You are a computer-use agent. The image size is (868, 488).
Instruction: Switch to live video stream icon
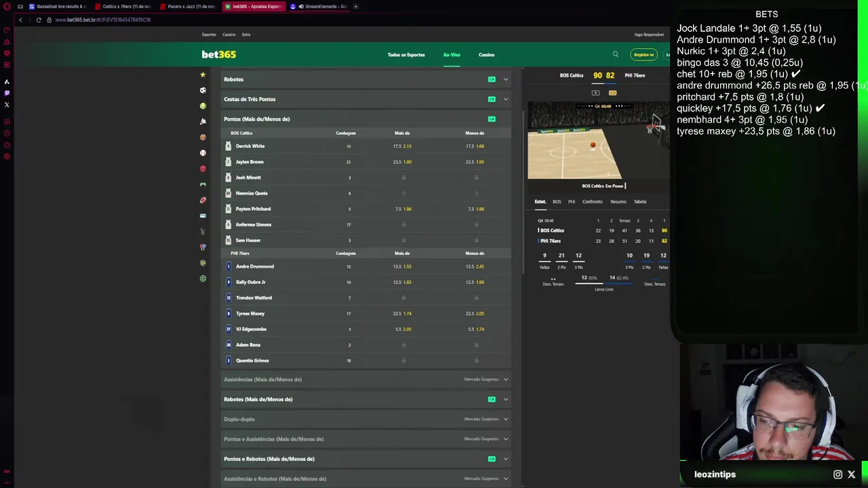point(595,93)
